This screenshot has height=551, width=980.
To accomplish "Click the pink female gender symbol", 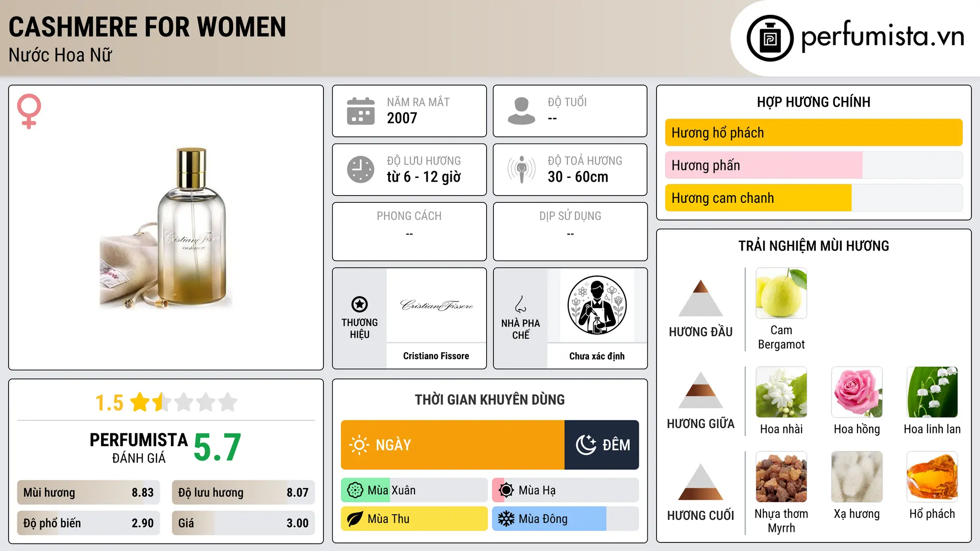I will click(29, 111).
